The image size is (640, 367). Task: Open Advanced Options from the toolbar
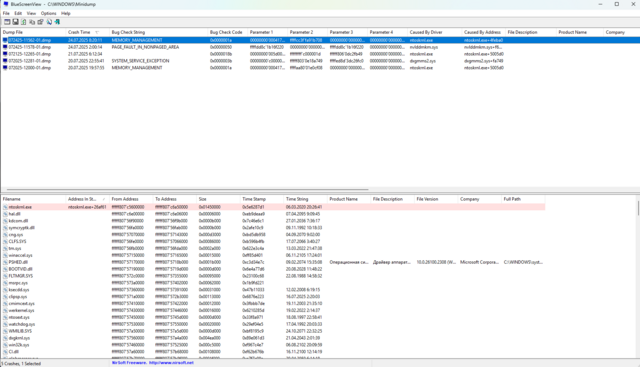point(7,22)
